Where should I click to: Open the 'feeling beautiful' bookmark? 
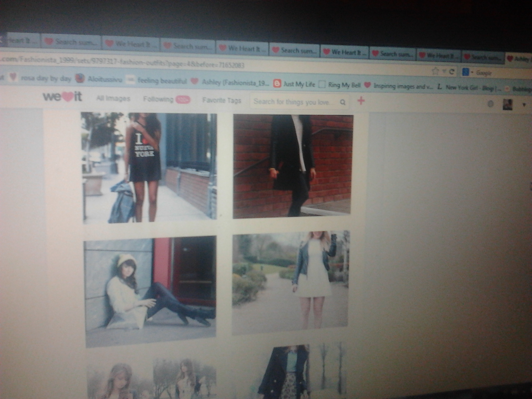point(157,81)
